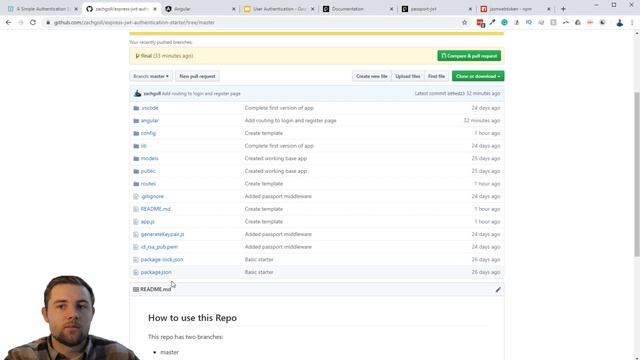Image resolution: width=640 pixels, height=360 pixels.
Task: Close the Angular tab
Action: pyautogui.click(x=233, y=9)
